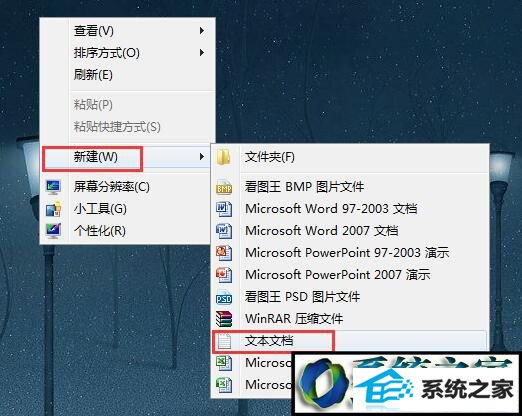Click the PowerPoint 97-2003 presentation icon
The image size is (522, 416).
click(224, 253)
